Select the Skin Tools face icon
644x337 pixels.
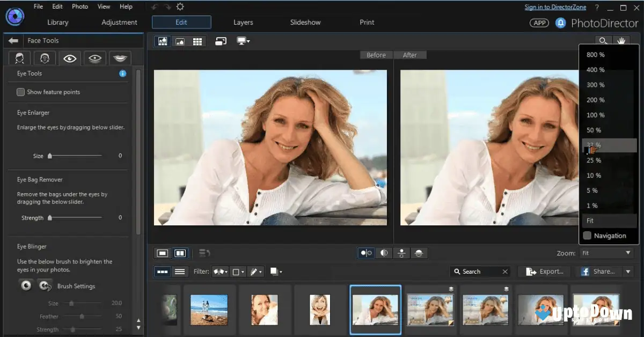point(19,58)
